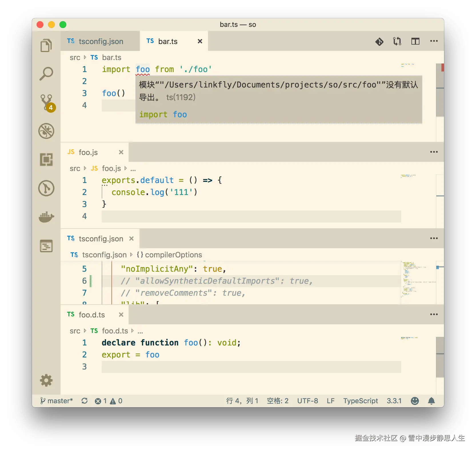Click the commented allowSyntheticDefaultImports line
Image resolution: width=476 pixels, height=453 pixels.
217,281
